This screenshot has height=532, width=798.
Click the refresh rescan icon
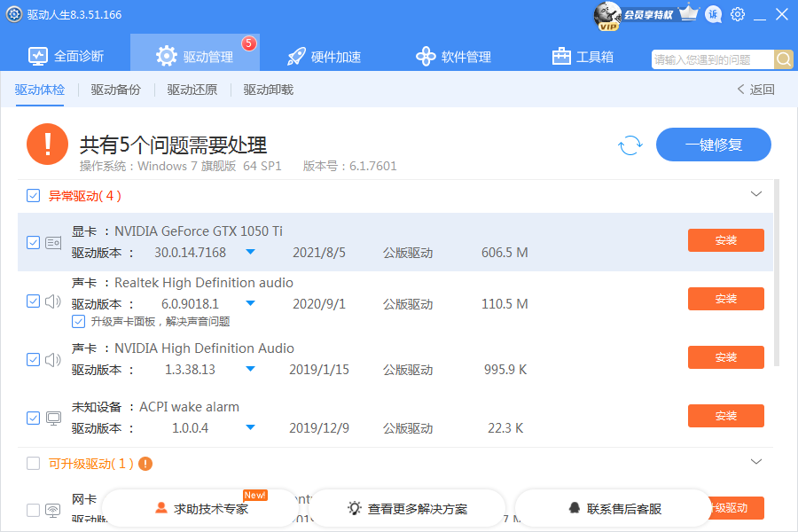pos(630,145)
